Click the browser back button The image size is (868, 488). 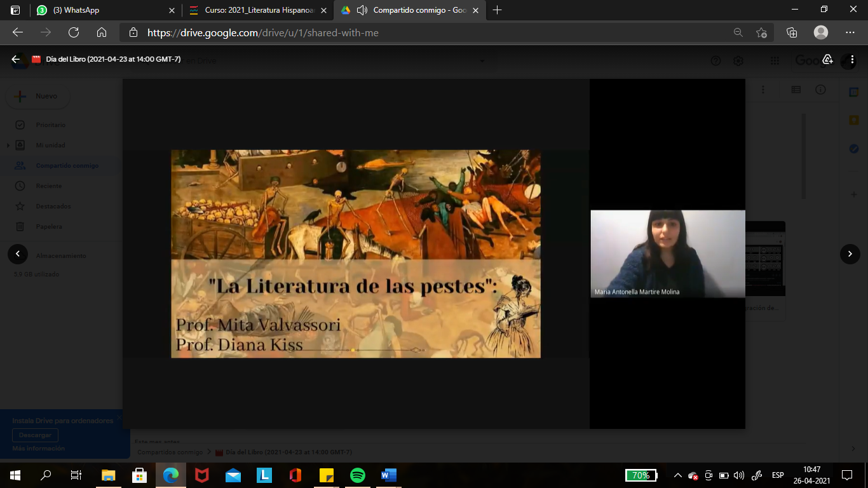tap(18, 32)
